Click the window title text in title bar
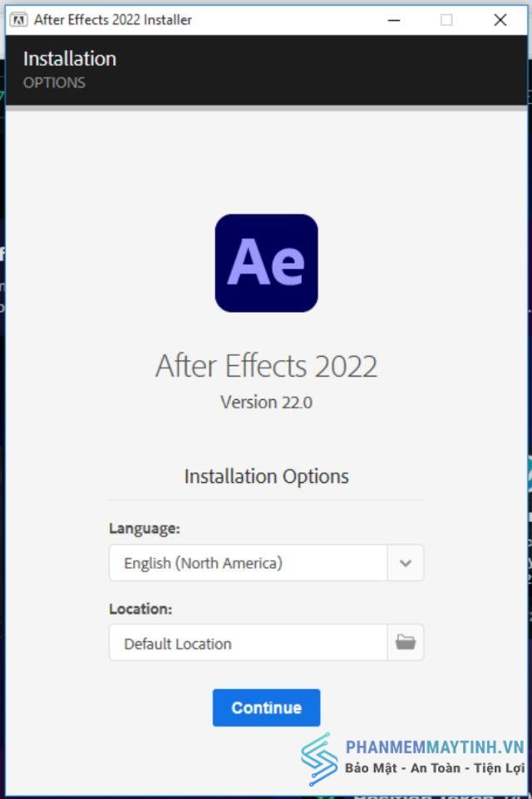The image size is (532, 799). click(113, 20)
